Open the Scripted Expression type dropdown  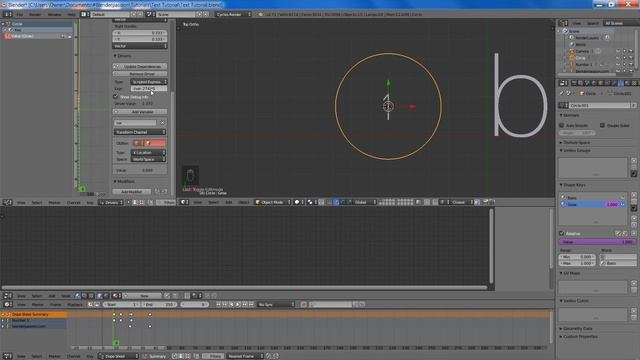click(x=149, y=82)
